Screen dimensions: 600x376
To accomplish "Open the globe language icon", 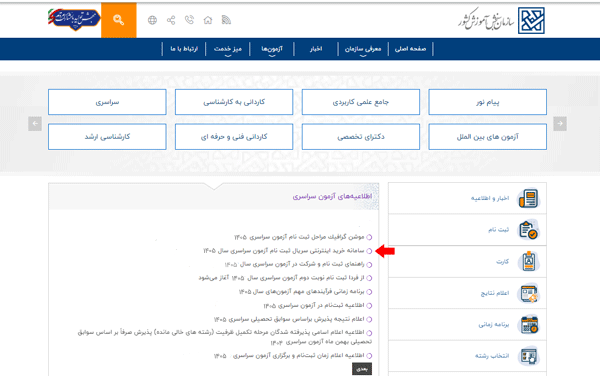I will [152, 20].
